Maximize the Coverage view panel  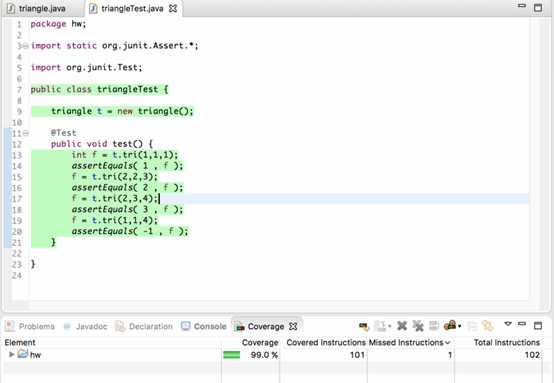[x=538, y=325]
